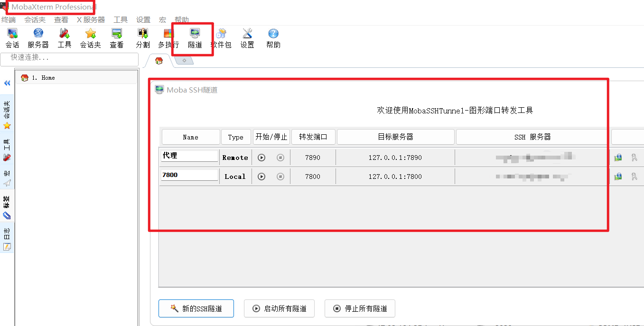
Task: Select the 隧道 (Tunneling) toolbar icon
Action: [x=195, y=38]
